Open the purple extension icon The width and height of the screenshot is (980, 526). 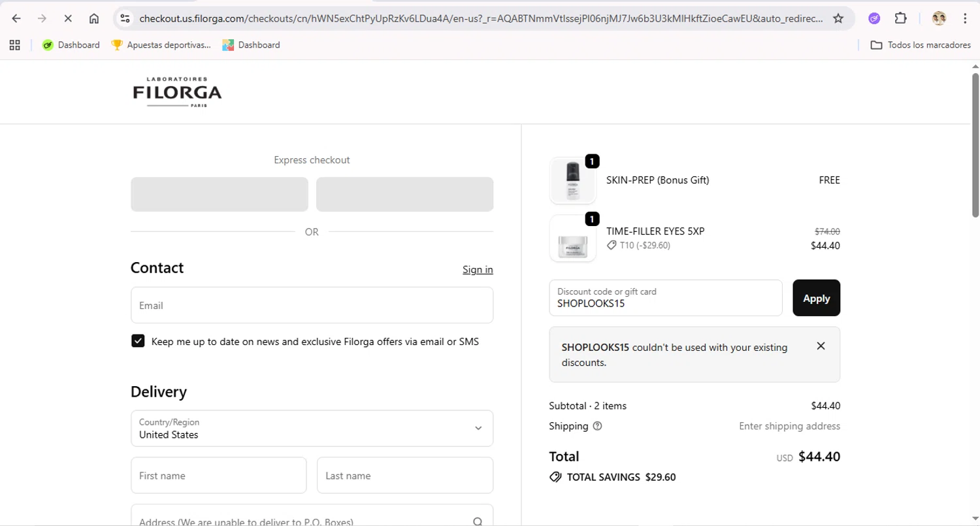pos(874,18)
